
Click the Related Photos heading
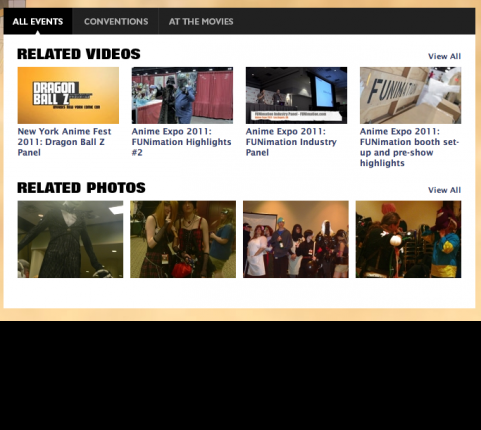[81, 188]
